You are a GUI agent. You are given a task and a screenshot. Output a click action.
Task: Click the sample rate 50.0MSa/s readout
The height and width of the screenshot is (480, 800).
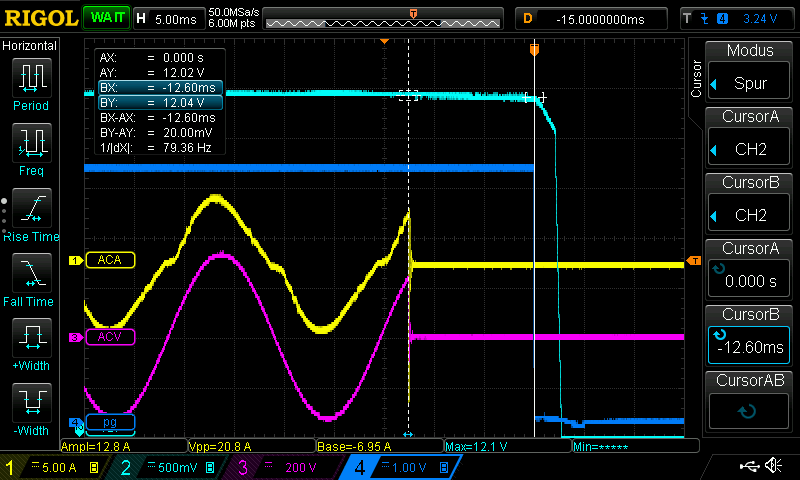(x=234, y=12)
